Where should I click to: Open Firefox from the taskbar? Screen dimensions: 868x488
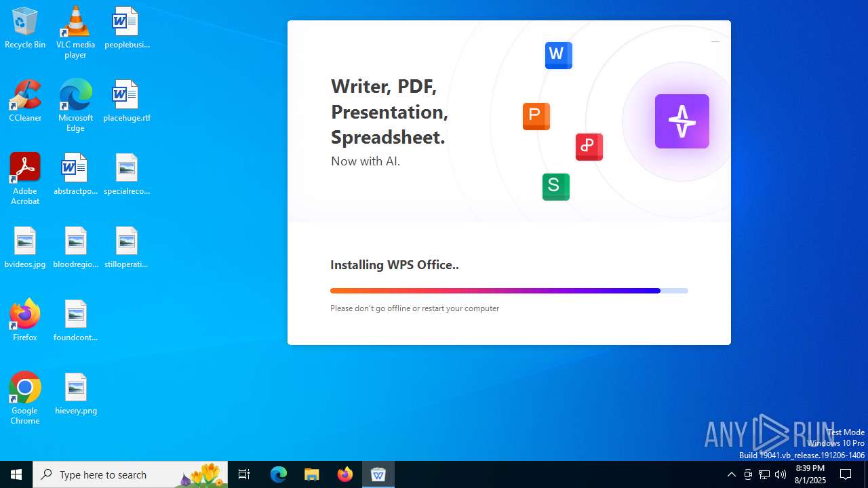[345, 474]
